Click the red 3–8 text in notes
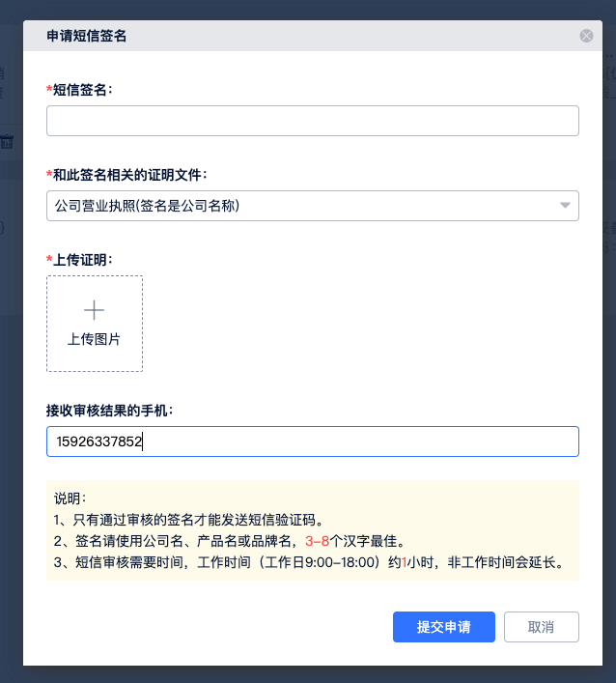The image size is (616, 683). [318, 541]
